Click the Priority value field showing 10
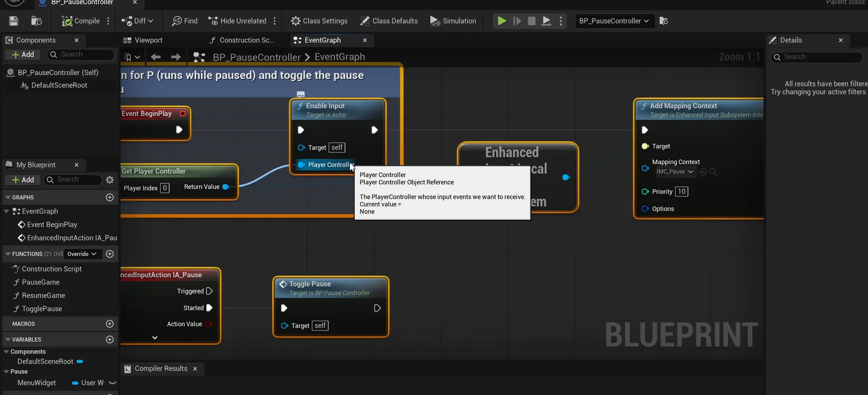The image size is (868, 395). click(x=681, y=192)
